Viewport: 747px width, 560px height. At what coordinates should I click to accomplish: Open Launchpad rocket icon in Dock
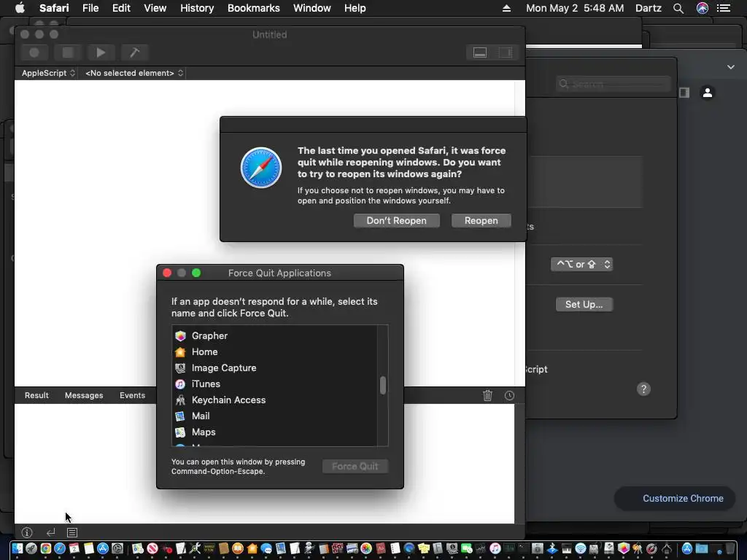coord(31,548)
